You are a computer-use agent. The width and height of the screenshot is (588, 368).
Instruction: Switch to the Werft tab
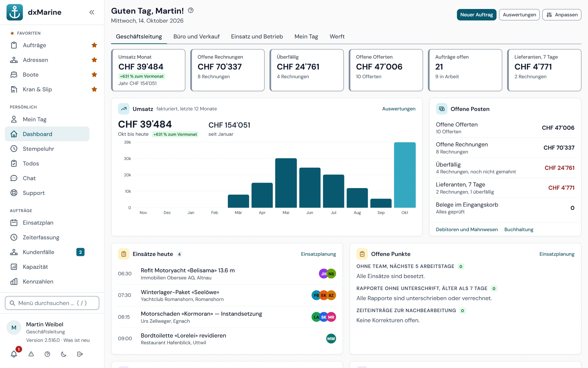pyautogui.click(x=337, y=37)
